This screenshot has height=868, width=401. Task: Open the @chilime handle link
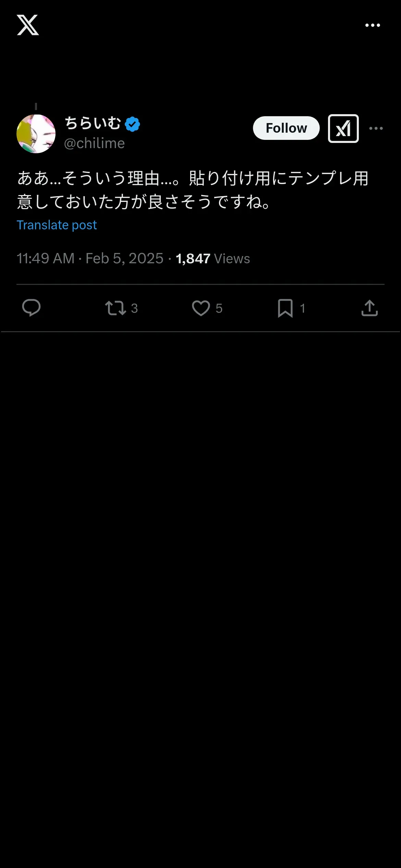[x=94, y=143]
